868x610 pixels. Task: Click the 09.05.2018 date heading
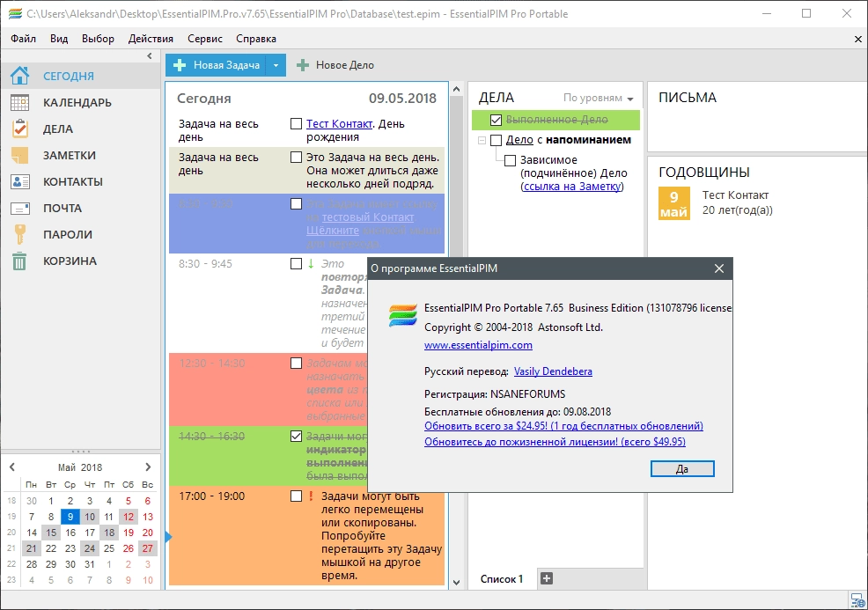click(402, 99)
